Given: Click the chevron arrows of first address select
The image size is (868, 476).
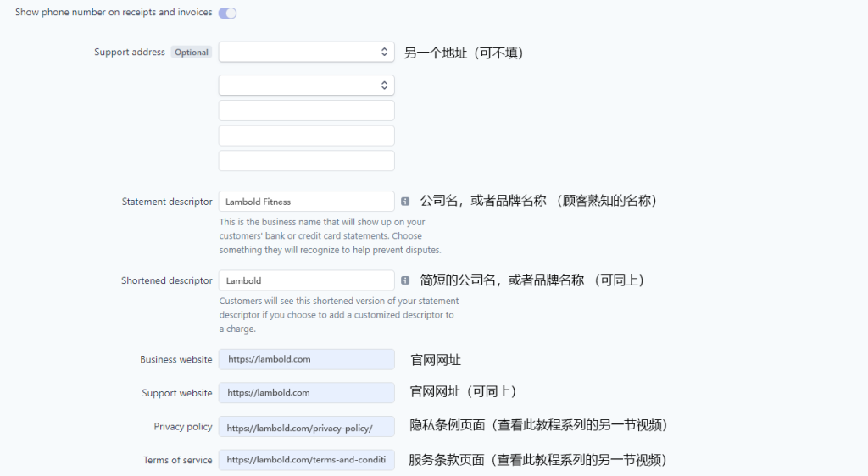Looking at the screenshot, I should 384,52.
